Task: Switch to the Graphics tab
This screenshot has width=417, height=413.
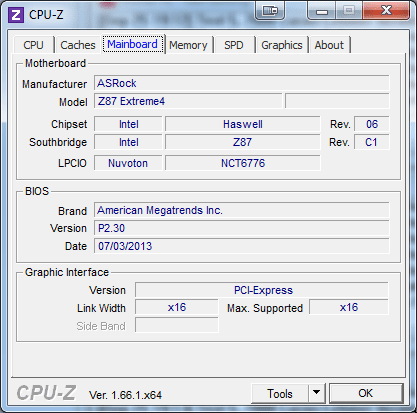Action: coord(282,45)
